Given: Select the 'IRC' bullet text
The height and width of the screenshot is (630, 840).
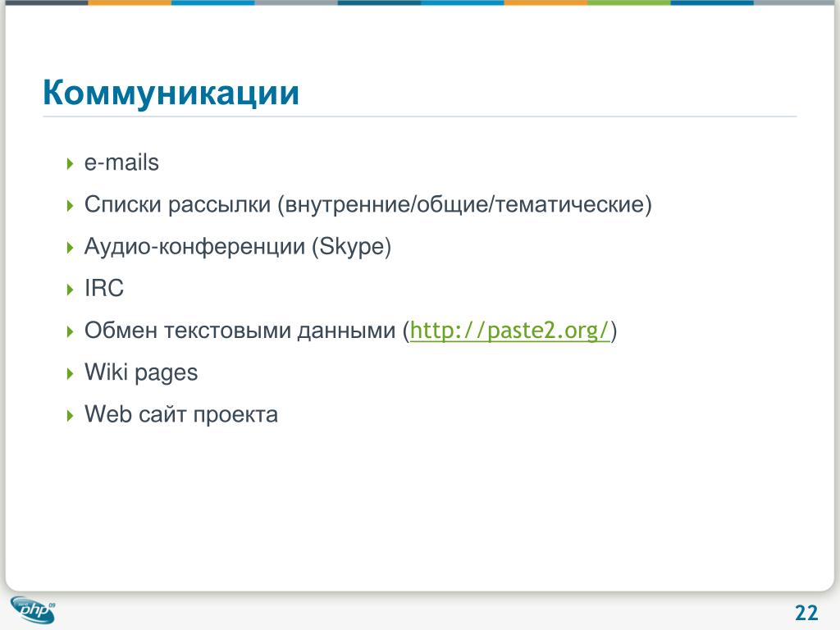Looking at the screenshot, I should (x=104, y=289).
